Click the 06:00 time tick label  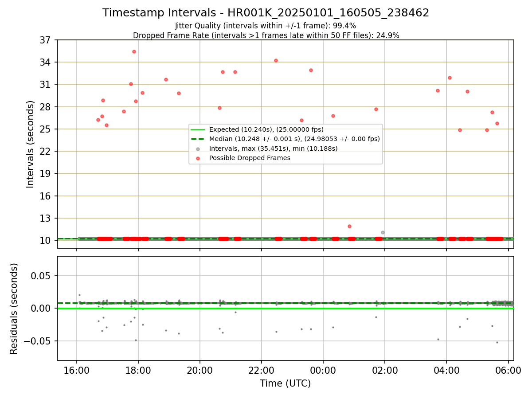pyautogui.click(x=508, y=370)
